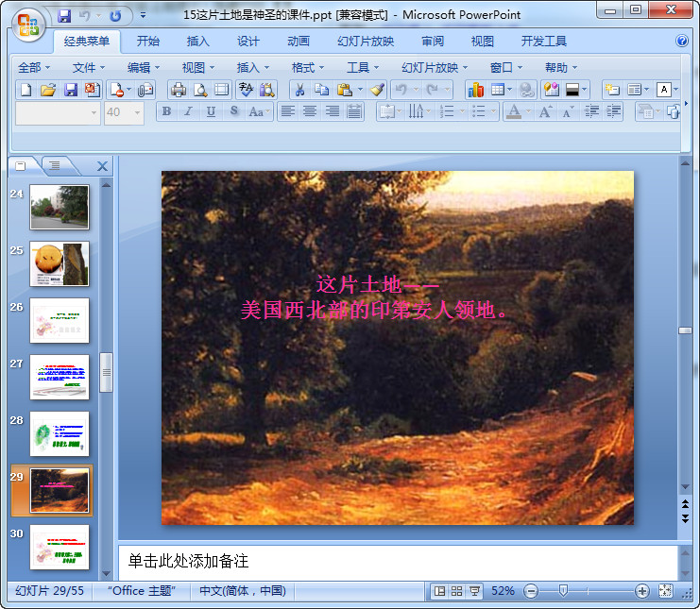Start Slide Show view from status bar
Screen dimensions: 700x609
pos(474,591)
